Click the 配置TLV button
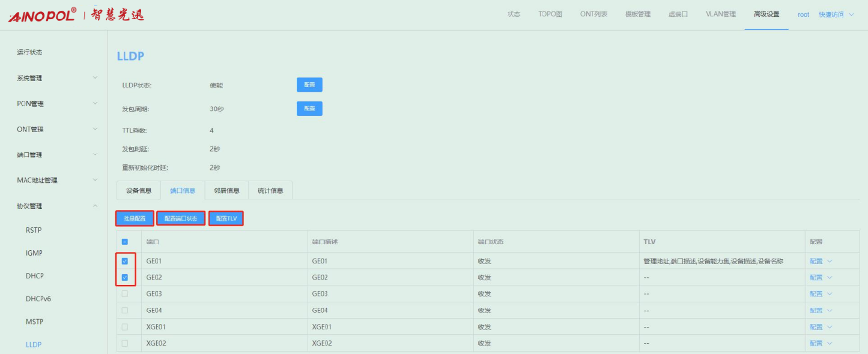The image size is (868, 354). pyautogui.click(x=226, y=218)
